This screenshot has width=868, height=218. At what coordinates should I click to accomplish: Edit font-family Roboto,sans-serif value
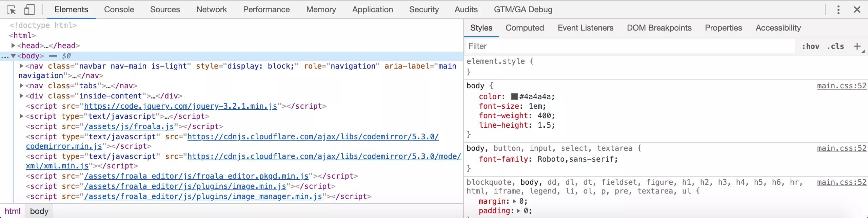pos(575,159)
